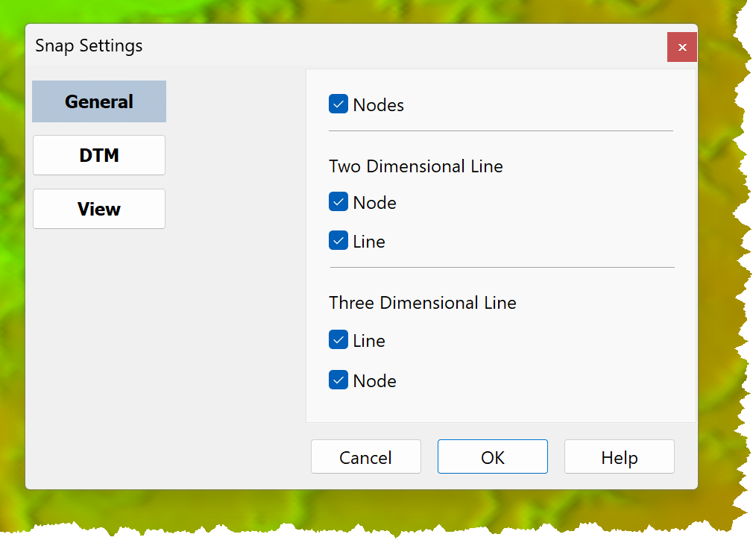Image resolution: width=756 pixels, height=543 pixels.
Task: Click the Two Dimensional Line heading
Action: tap(415, 166)
